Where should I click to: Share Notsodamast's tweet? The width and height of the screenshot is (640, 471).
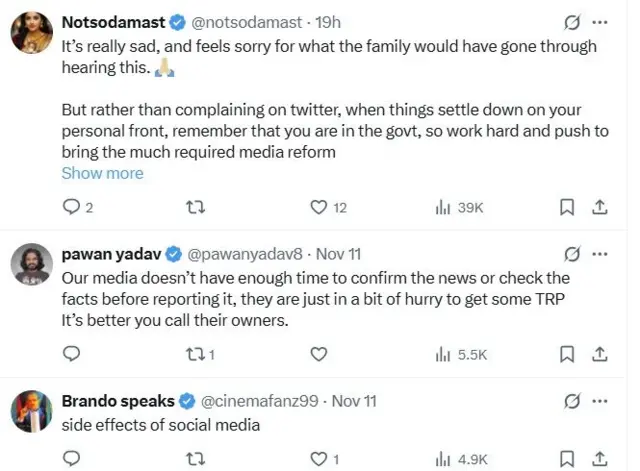coord(600,207)
